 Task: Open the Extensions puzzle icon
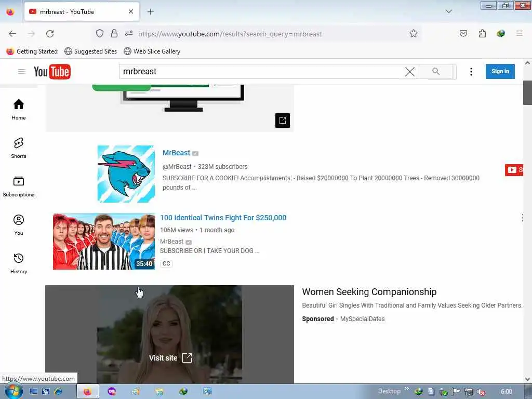[482, 33]
